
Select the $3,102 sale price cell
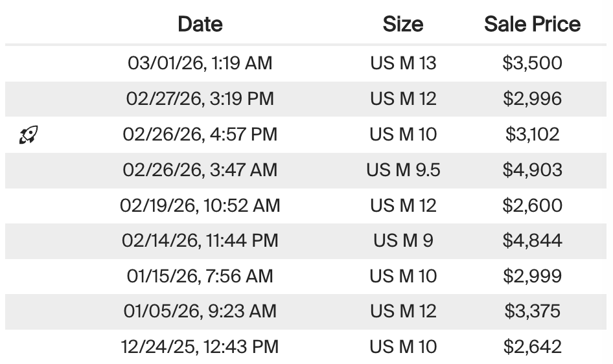(x=532, y=135)
